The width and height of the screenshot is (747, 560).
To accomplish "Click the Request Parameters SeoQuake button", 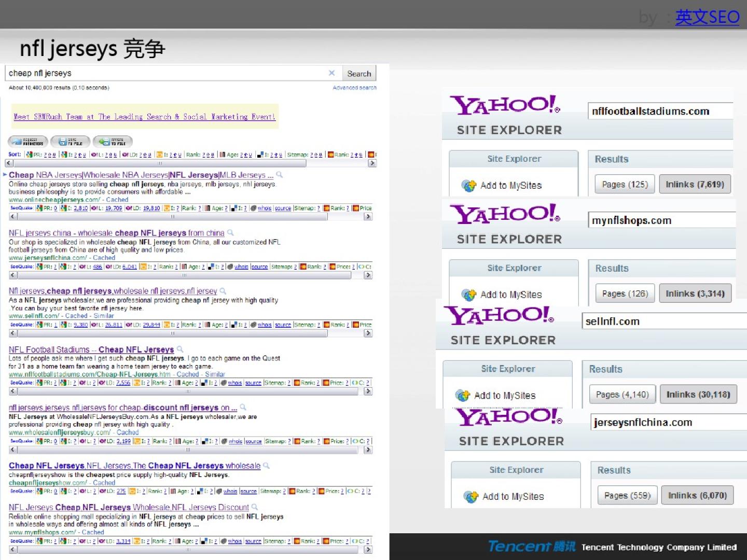I will 28,142.
